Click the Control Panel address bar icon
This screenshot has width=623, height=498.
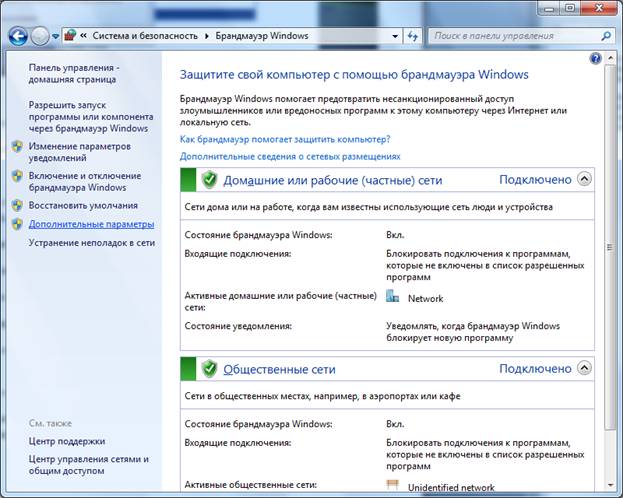[70, 35]
